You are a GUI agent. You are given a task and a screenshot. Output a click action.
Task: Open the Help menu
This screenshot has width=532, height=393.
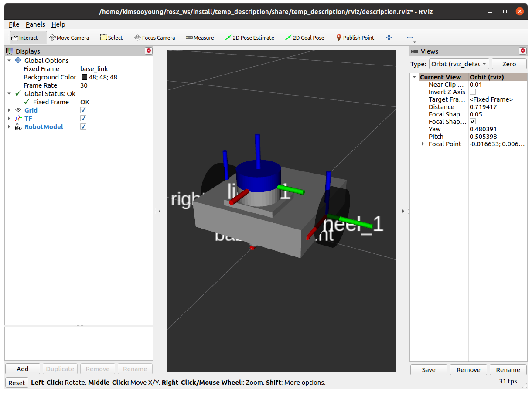[58, 24]
